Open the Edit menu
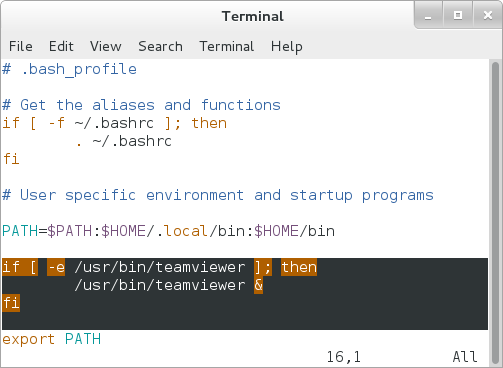The width and height of the screenshot is (503, 368). (x=61, y=46)
